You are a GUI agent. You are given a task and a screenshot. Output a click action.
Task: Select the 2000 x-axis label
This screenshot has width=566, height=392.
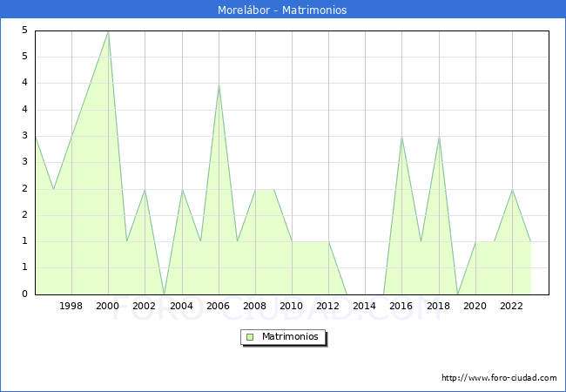[x=108, y=306]
